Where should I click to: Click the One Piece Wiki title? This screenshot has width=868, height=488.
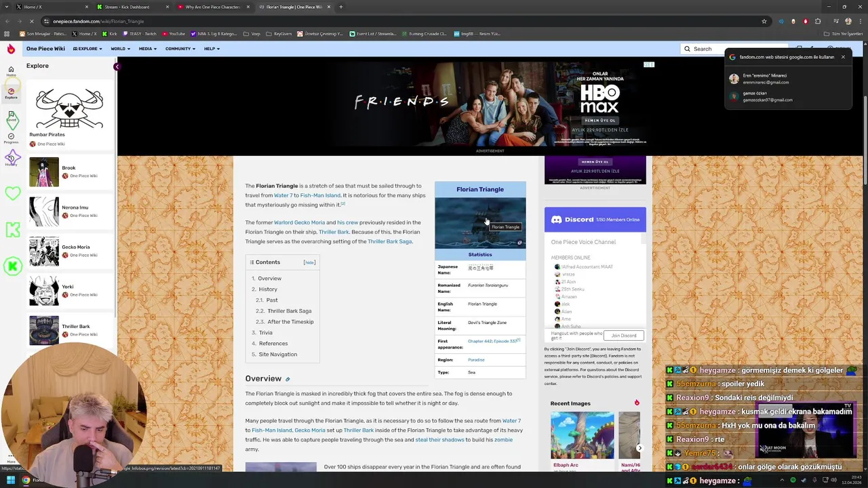pos(45,49)
